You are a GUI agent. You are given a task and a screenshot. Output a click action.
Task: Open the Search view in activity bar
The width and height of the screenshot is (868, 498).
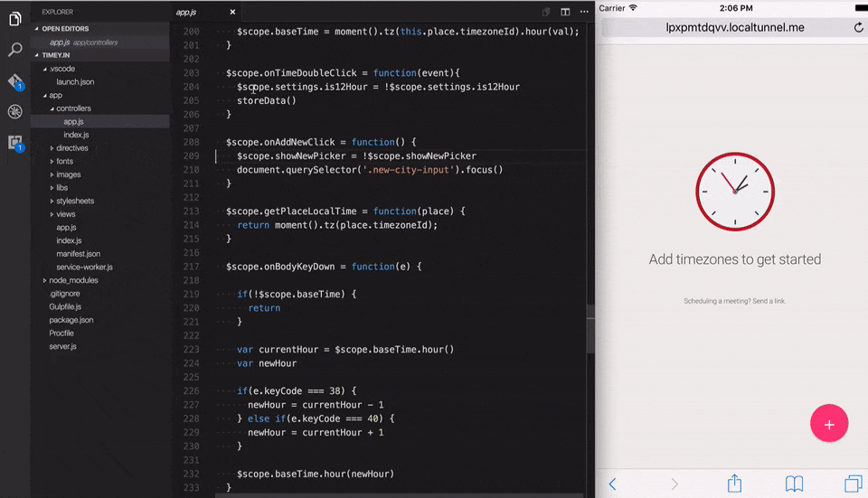tap(14, 50)
